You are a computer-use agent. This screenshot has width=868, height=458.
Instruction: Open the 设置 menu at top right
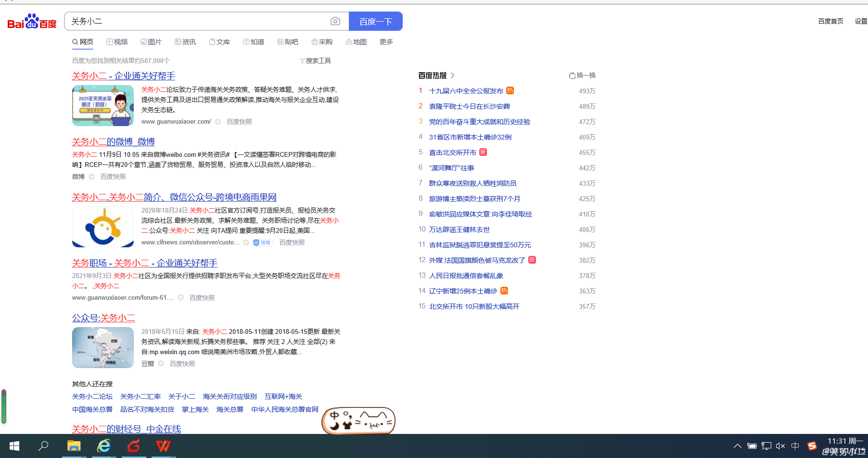pyautogui.click(x=861, y=21)
